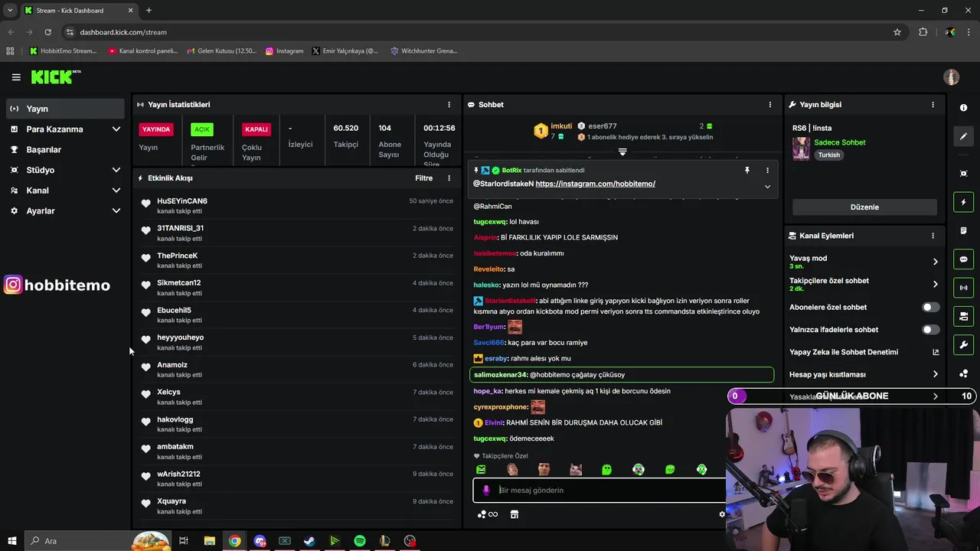
Task: Click the Sadece Sohbet category link
Action: pos(840,142)
